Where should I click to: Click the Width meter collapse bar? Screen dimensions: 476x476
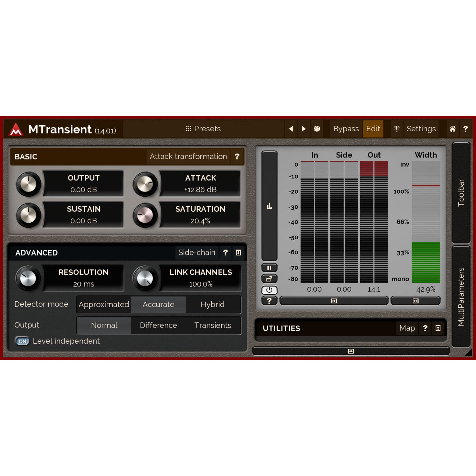point(415,301)
